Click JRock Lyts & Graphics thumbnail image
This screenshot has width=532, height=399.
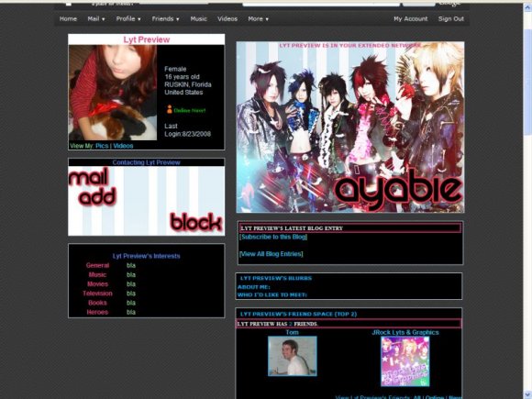click(x=405, y=361)
